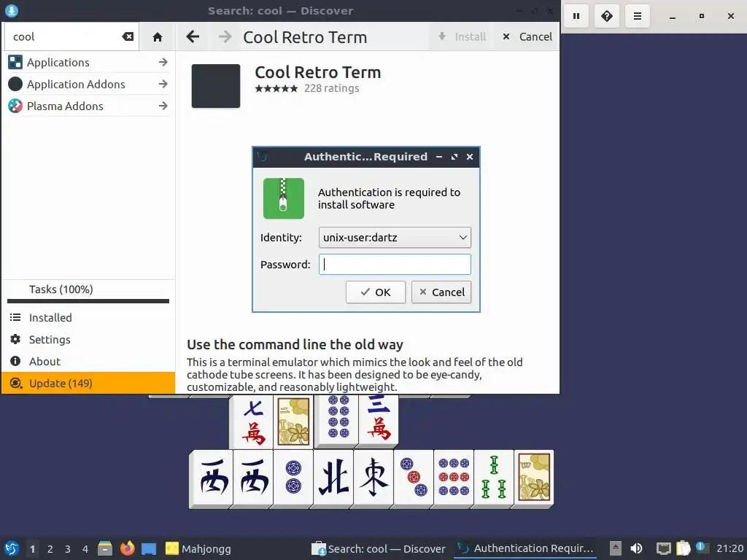The height and width of the screenshot is (560, 747).
Task: Confirm authentication with the OK button
Action: [376, 292]
